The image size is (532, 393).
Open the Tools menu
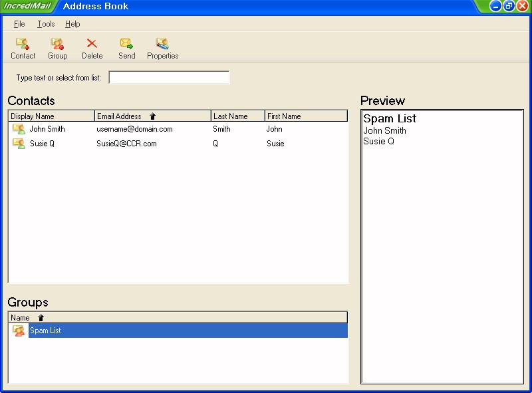point(46,24)
